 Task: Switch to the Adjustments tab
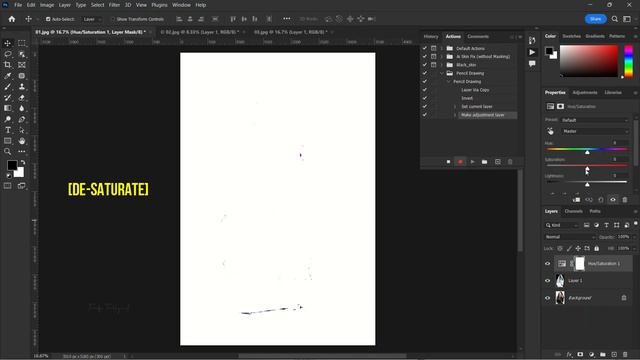585,93
